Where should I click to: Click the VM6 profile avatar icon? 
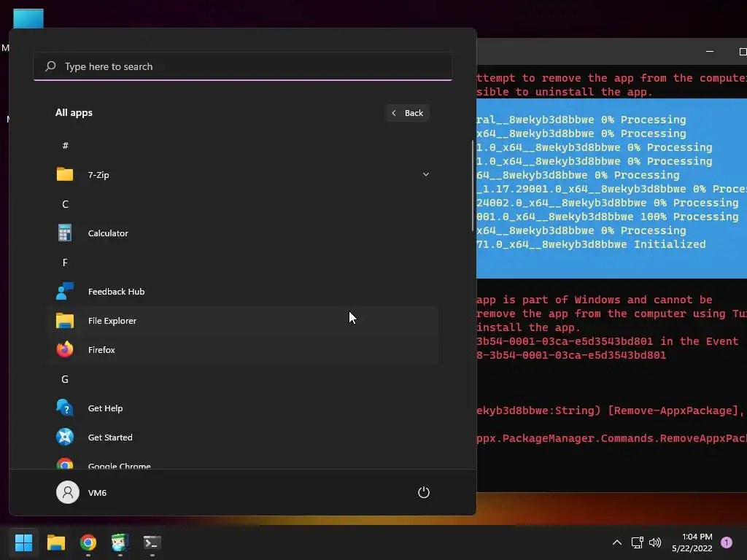[68, 492]
